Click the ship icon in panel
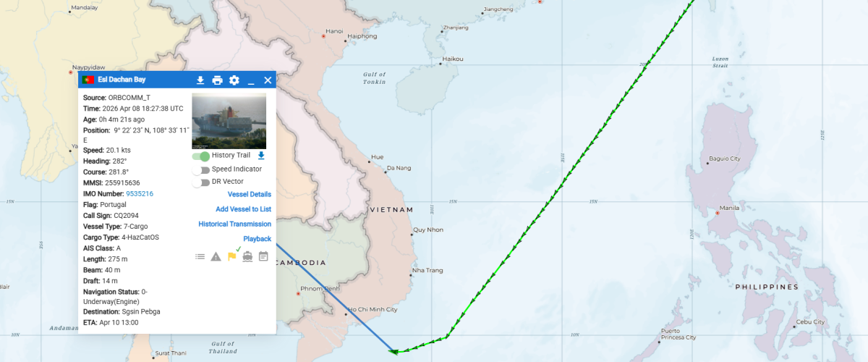 coord(247,256)
